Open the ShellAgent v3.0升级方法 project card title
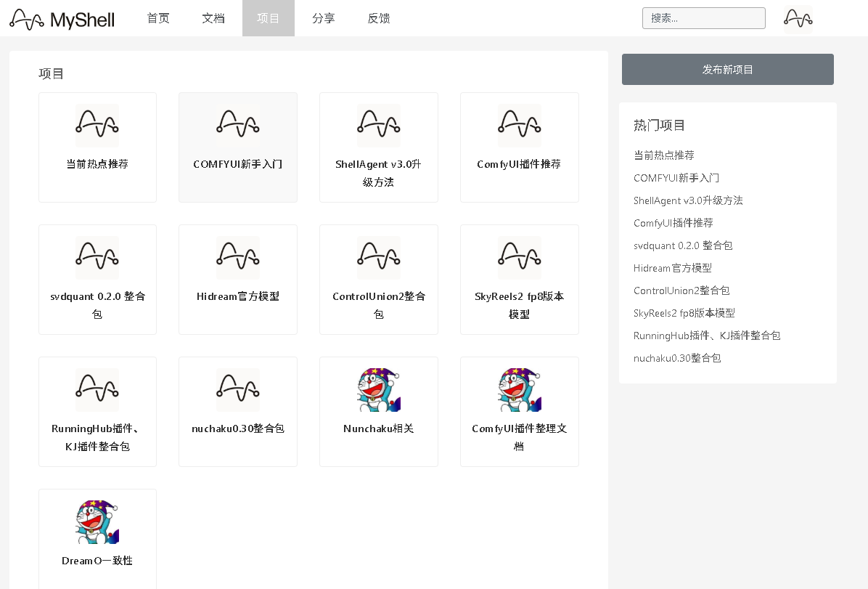This screenshot has height=589, width=868. (379, 173)
